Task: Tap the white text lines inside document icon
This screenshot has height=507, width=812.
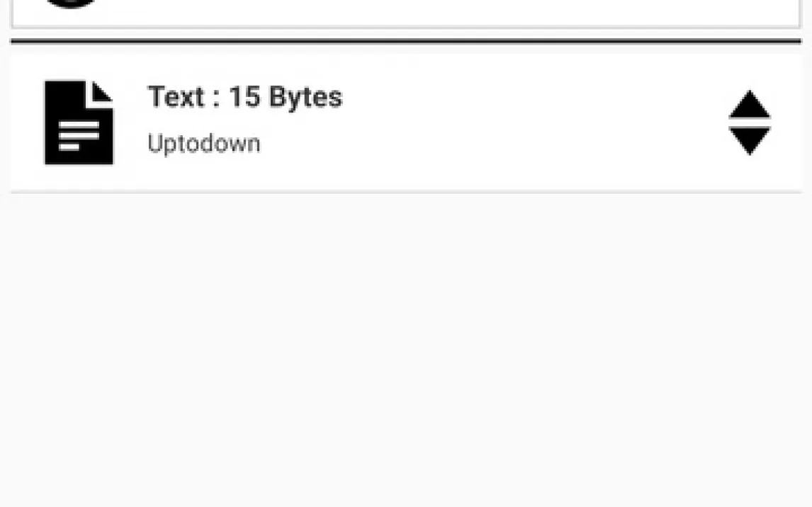Action: 79,135
